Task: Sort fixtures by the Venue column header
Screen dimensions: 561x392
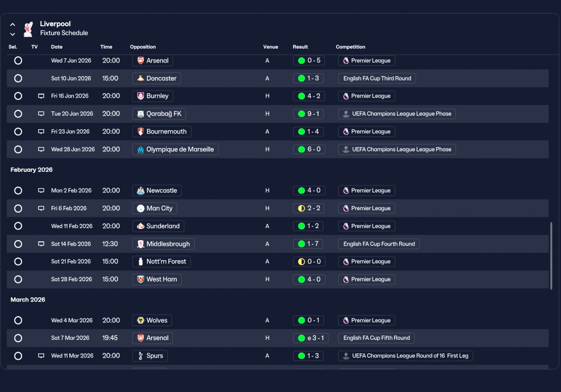Action: [x=271, y=47]
